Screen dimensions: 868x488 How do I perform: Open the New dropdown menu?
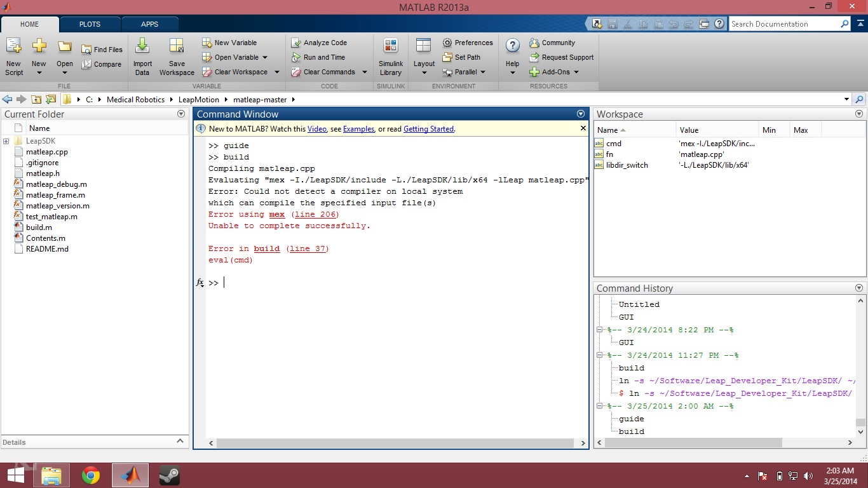(x=39, y=72)
